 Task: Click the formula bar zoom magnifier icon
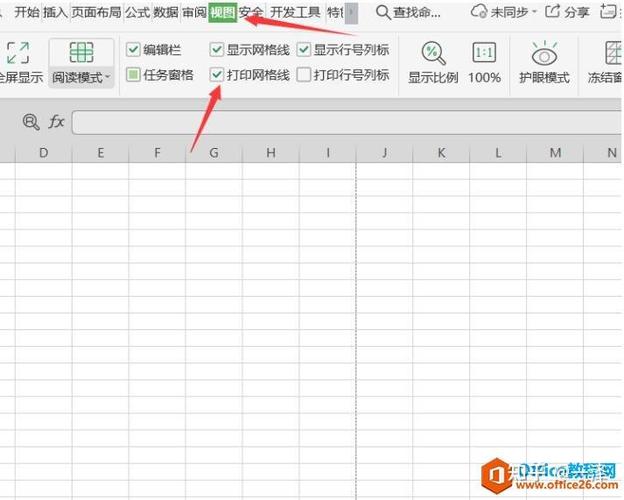(x=31, y=122)
